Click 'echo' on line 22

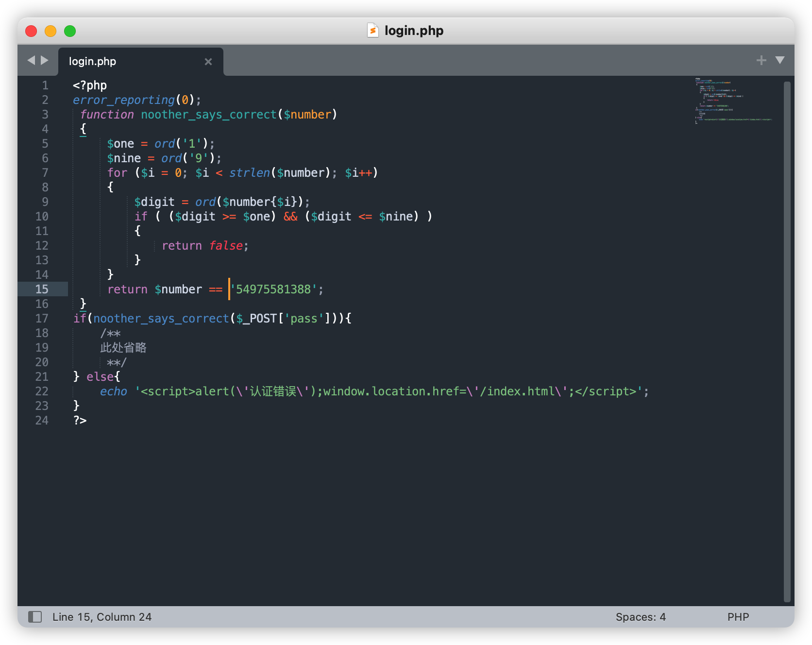coord(114,391)
